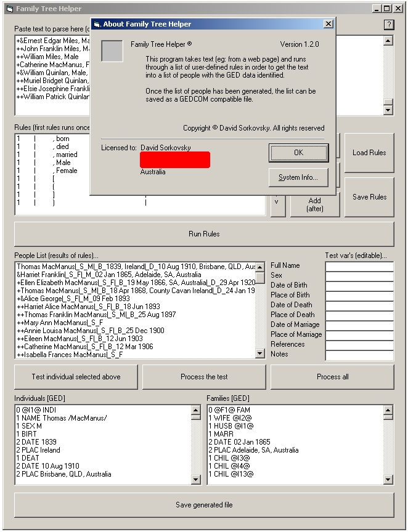Click OK in the About dialog
This screenshot has width=408, height=532.
point(298,153)
